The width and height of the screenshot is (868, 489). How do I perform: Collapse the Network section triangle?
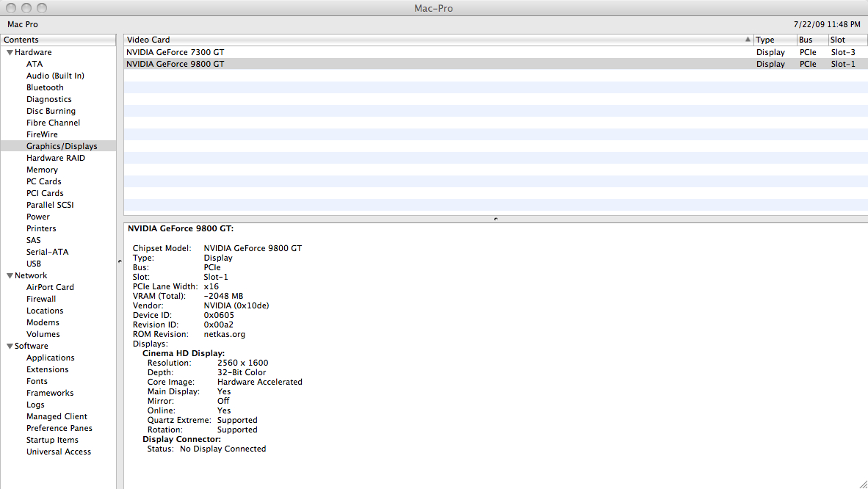[10, 276]
